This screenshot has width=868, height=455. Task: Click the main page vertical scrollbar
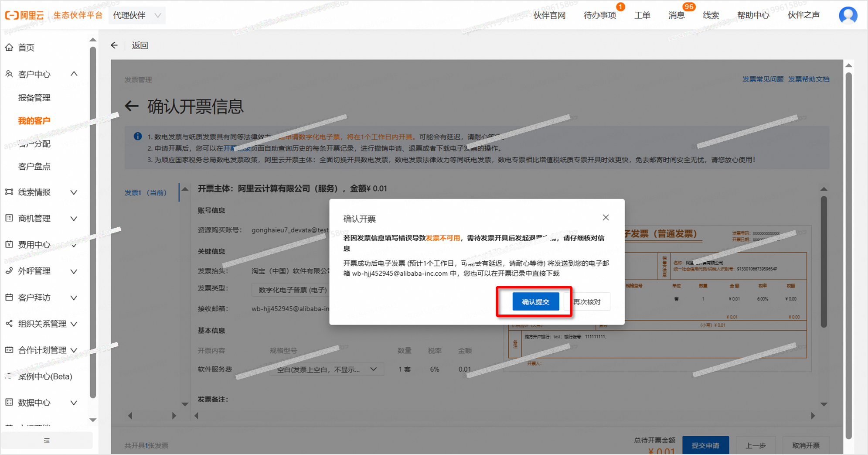848,255
